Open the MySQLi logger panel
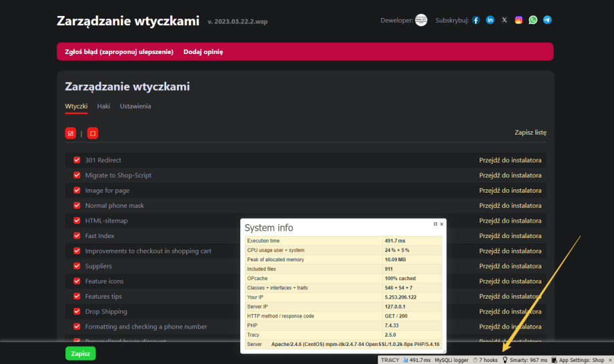 point(452,360)
